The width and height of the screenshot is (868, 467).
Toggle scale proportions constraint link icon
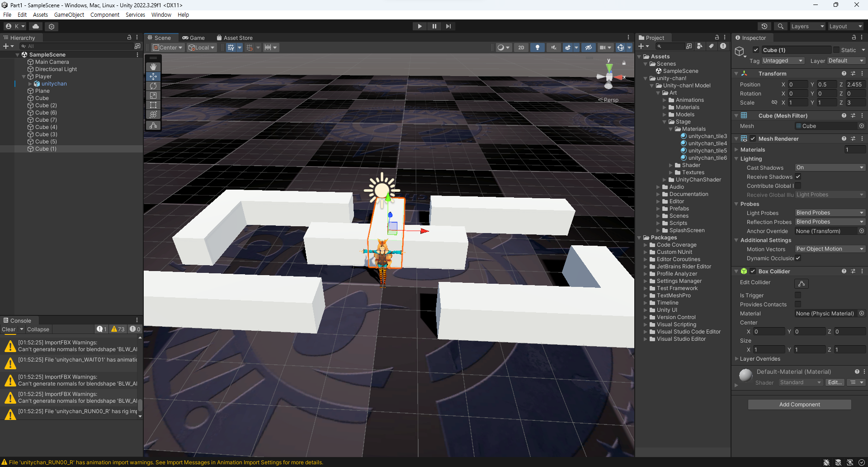[x=774, y=103]
